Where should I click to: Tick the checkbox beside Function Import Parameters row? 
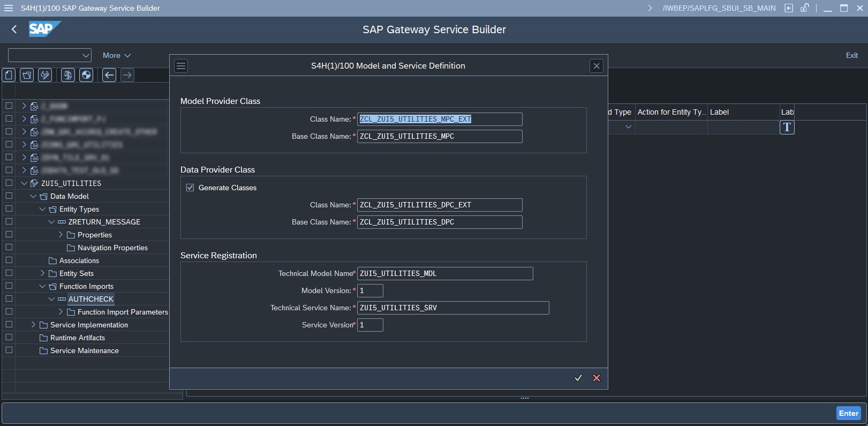pyautogui.click(x=9, y=311)
